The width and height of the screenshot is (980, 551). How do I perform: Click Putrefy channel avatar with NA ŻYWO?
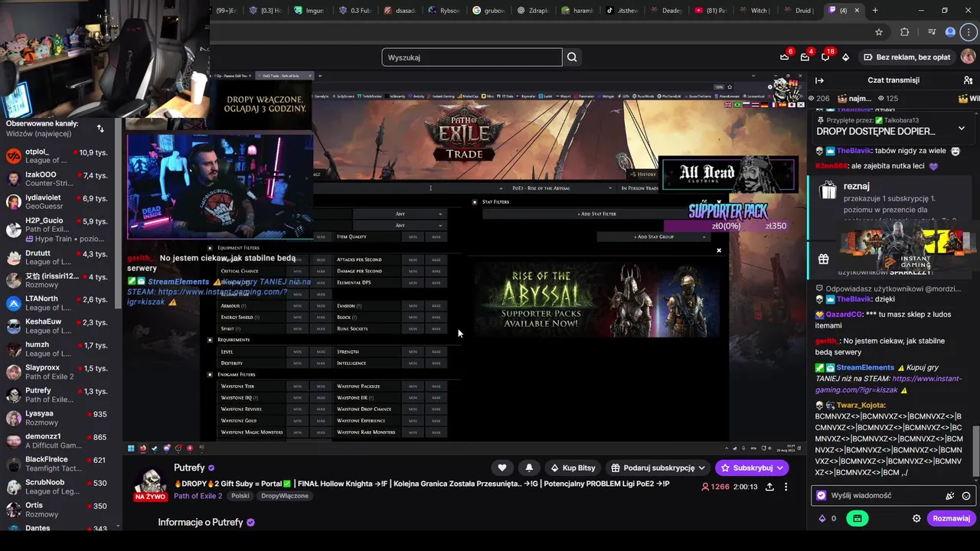tap(150, 483)
